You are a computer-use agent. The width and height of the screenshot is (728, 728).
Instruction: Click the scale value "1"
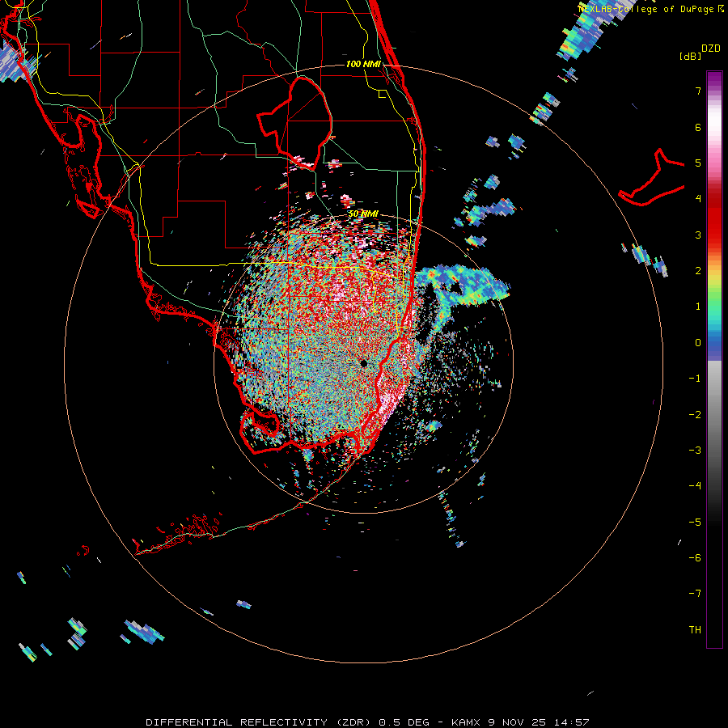pos(698,307)
